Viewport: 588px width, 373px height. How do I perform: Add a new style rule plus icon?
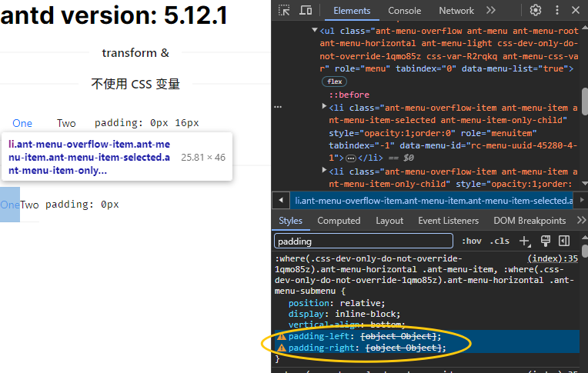pos(525,241)
